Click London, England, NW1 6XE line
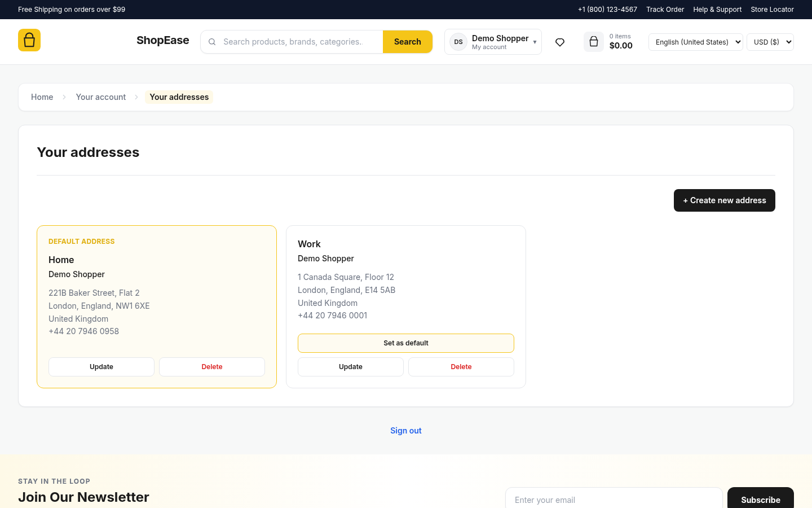This screenshot has height=508, width=812. coord(99,306)
